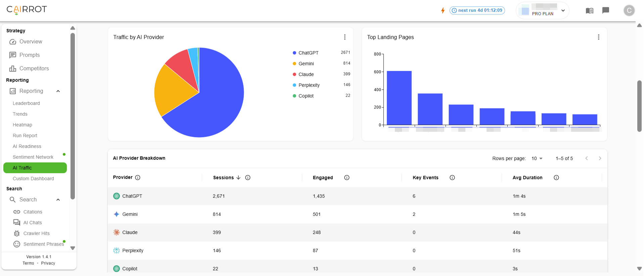Click the Reporting chart icon
Image resolution: width=644 pixels, height=276 pixels.
(13, 91)
